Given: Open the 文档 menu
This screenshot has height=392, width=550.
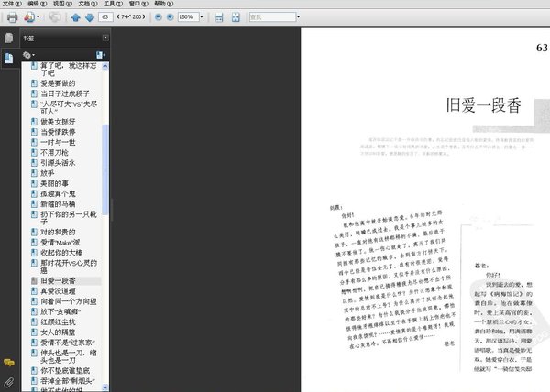Looking at the screenshot, I should (88, 4).
